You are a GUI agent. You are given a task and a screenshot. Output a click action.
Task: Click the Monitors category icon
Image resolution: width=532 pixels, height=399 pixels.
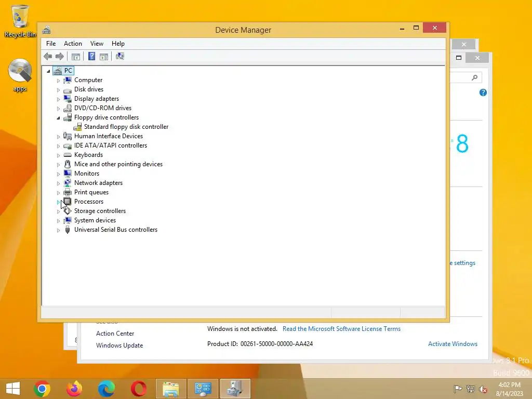pos(68,174)
